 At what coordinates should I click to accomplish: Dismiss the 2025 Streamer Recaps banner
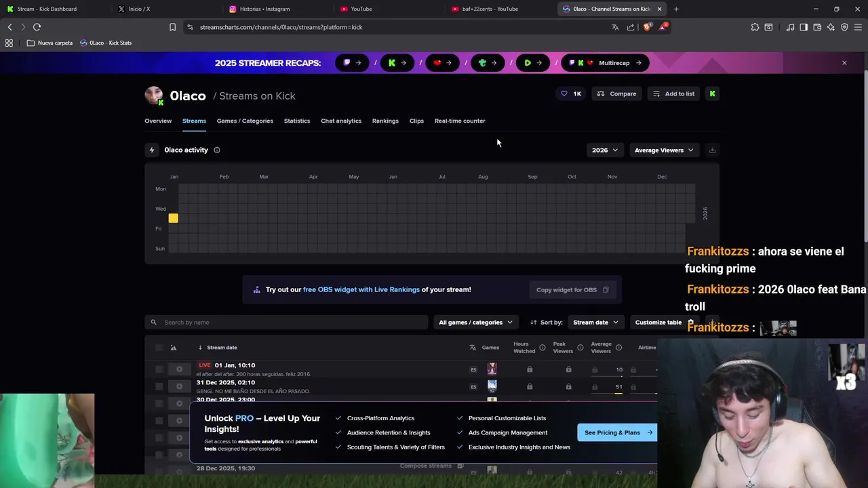click(x=844, y=63)
